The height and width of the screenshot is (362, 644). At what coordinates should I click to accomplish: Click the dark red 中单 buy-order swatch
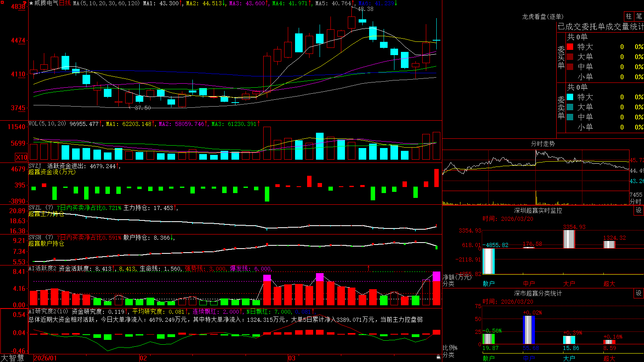pos(570,67)
